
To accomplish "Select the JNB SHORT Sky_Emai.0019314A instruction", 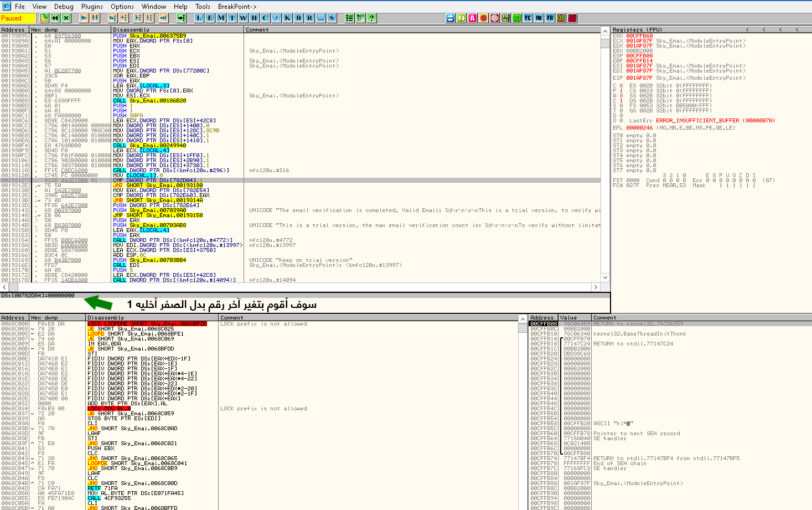I will [x=158, y=200].
